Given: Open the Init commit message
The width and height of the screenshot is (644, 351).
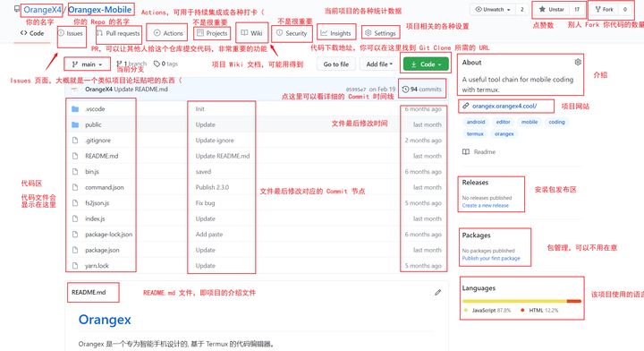Looking at the screenshot, I should (x=200, y=109).
